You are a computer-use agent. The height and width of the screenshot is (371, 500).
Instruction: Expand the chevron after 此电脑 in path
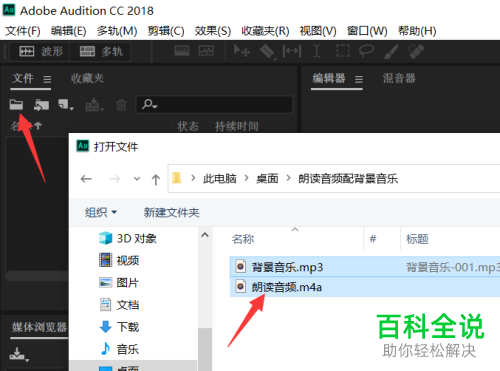(x=246, y=178)
